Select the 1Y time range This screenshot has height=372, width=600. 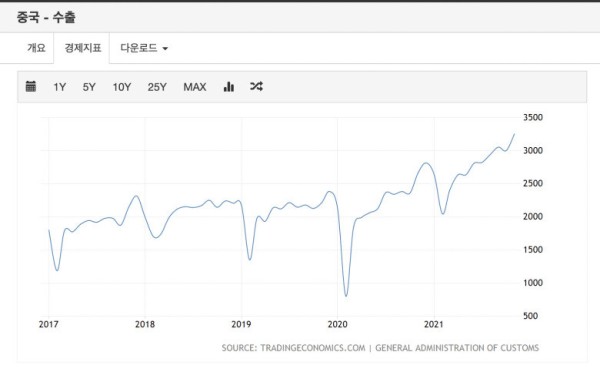pyautogui.click(x=60, y=87)
